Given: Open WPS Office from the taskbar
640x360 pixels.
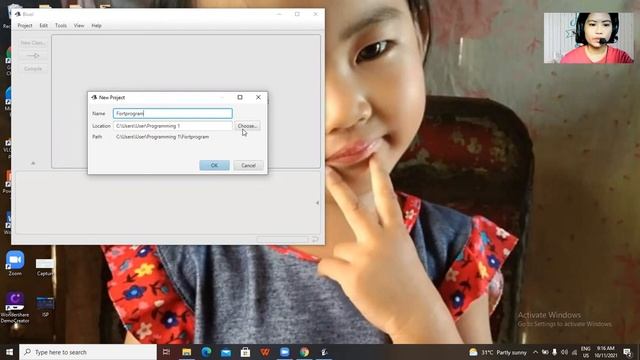Looking at the screenshot, I should tap(265, 352).
